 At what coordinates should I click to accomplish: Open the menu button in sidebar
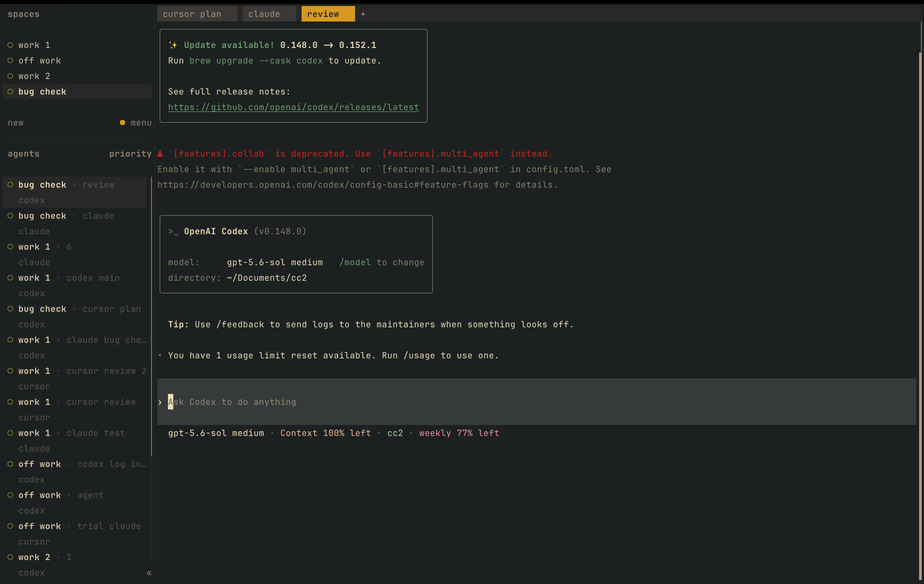click(141, 123)
